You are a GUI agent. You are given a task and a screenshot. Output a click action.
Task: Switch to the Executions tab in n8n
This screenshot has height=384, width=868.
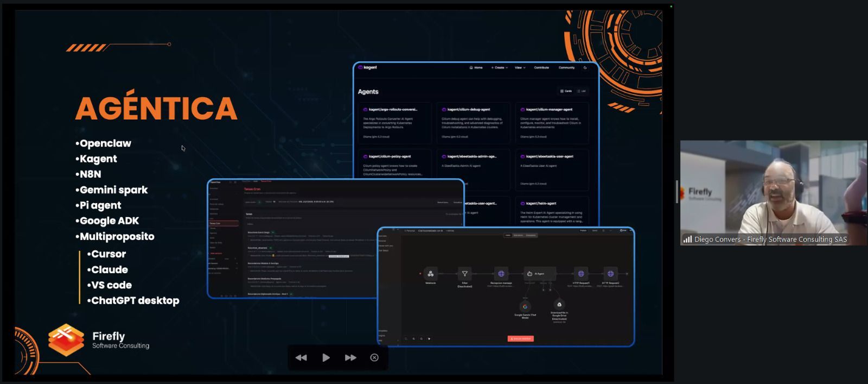[518, 235]
